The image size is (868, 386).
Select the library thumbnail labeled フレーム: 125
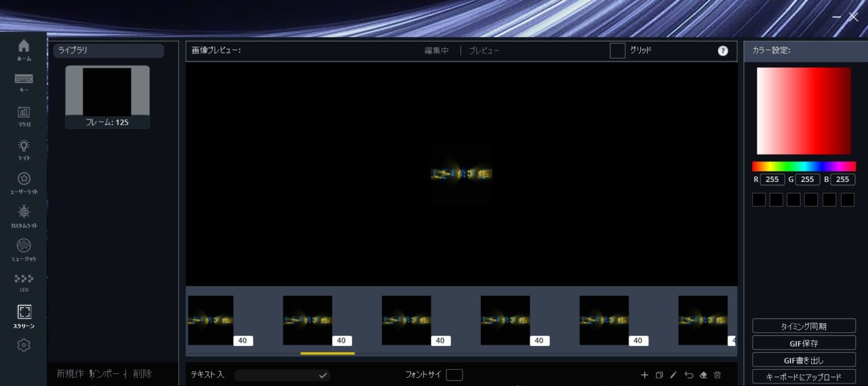tap(107, 96)
